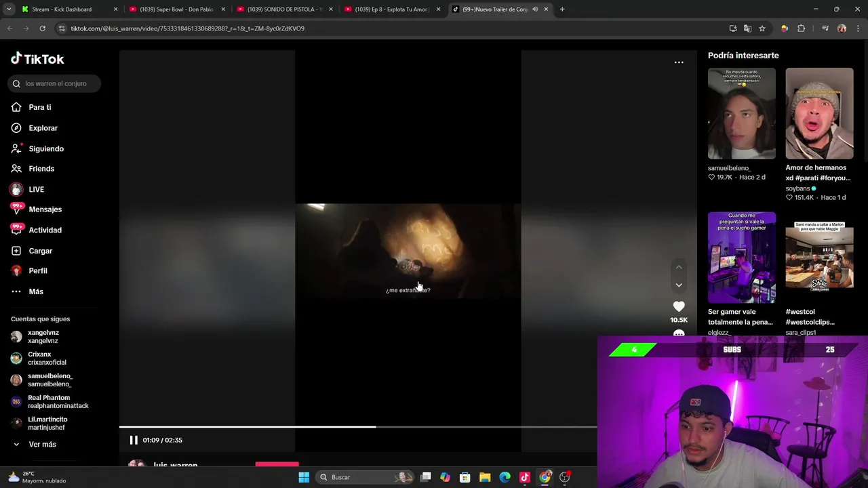
Task: Open the tab search dropdown arrow
Action: (x=9, y=9)
